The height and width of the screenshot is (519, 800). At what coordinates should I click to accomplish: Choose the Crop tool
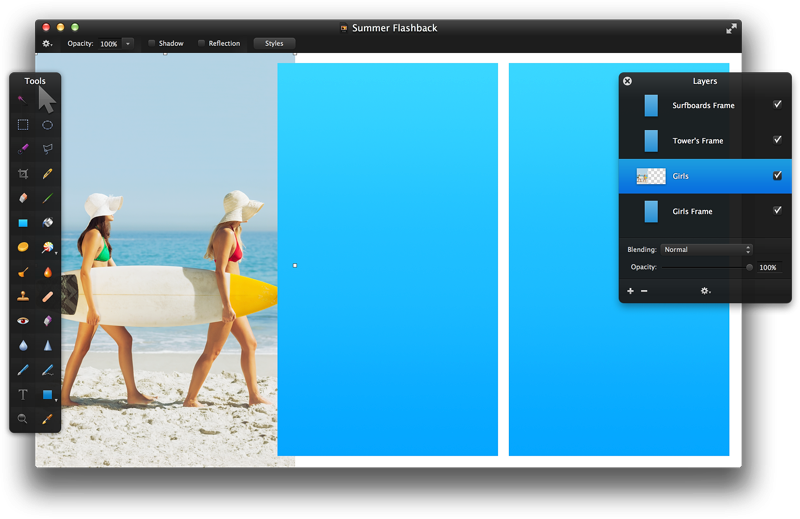click(x=23, y=174)
